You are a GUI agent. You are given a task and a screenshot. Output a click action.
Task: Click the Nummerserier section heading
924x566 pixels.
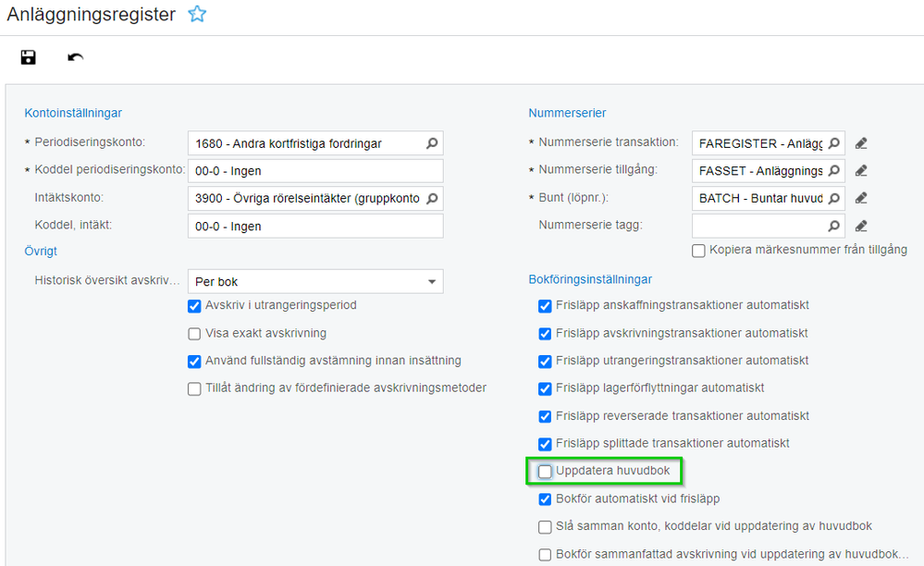click(567, 113)
